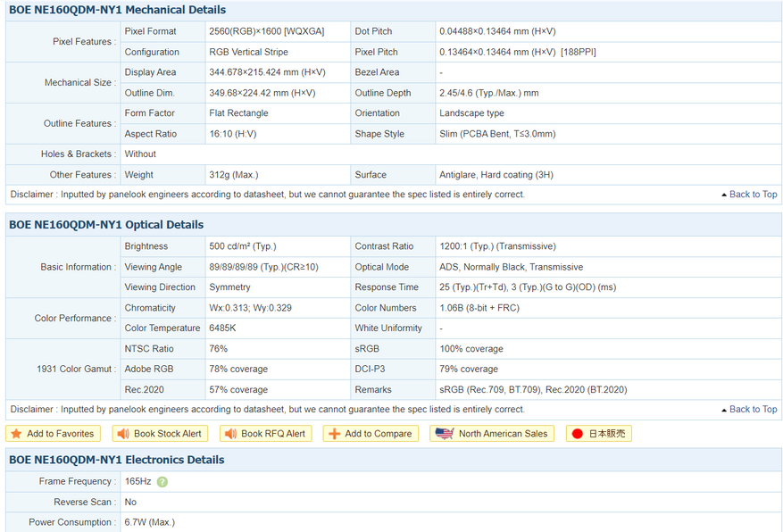The width and height of the screenshot is (783, 532).
Task: Click the star icon on Add to Favorites
Action: (16, 434)
